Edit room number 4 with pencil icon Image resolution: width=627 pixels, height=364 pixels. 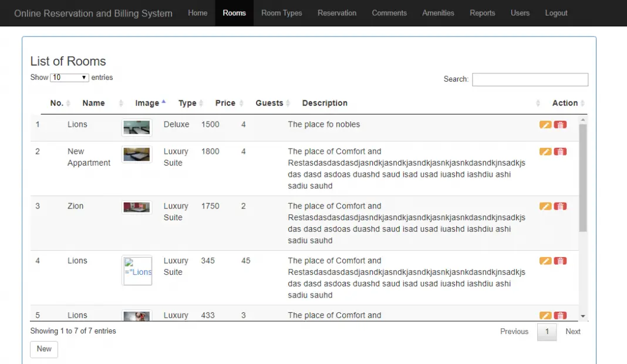pyautogui.click(x=545, y=261)
